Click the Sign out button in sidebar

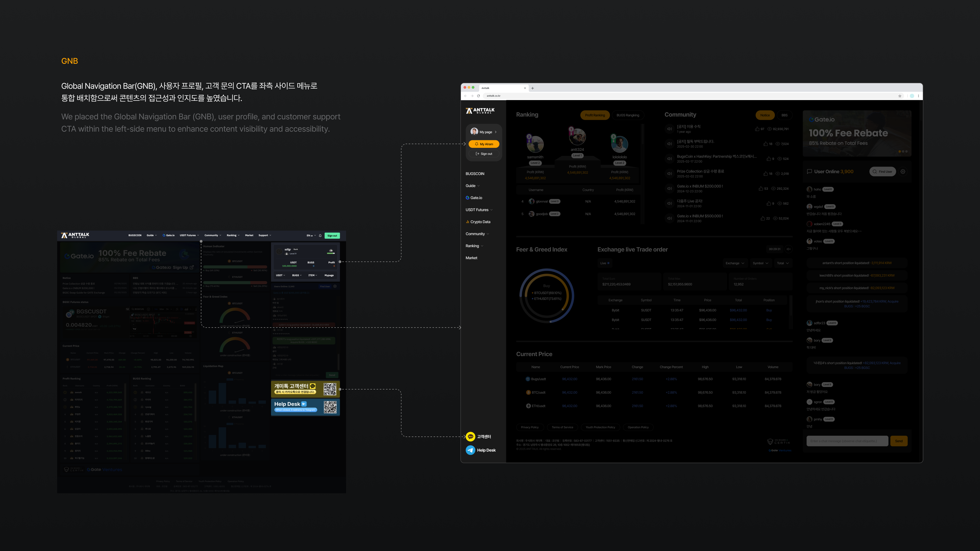tap(484, 154)
